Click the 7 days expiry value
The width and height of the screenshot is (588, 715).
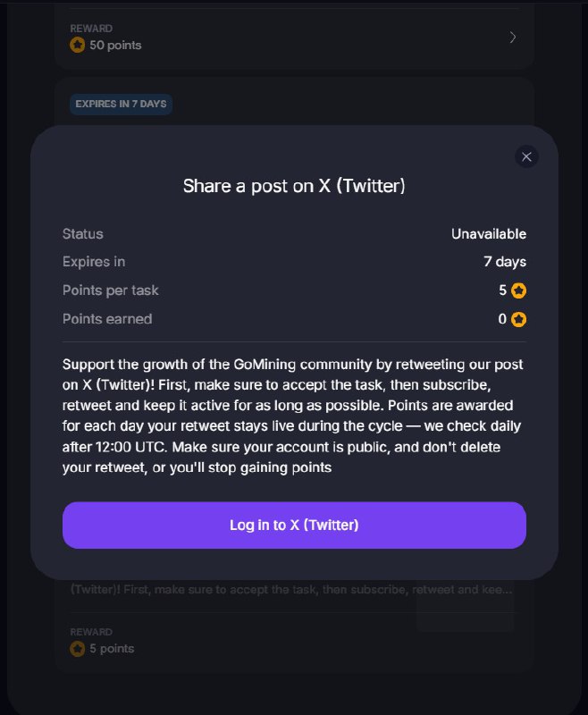pos(505,262)
